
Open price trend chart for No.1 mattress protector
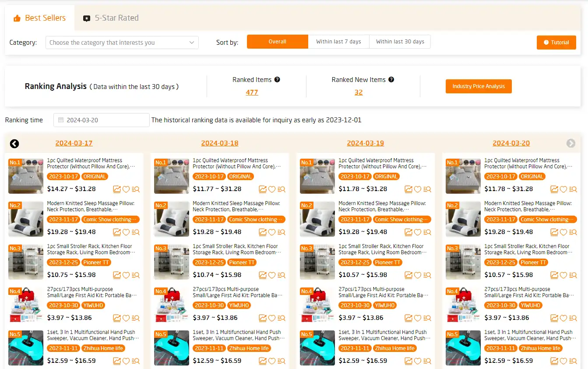117,189
